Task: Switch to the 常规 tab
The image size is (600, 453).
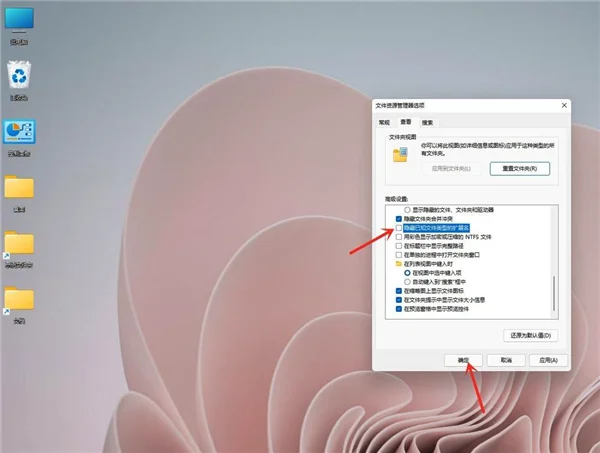Action: (x=383, y=120)
